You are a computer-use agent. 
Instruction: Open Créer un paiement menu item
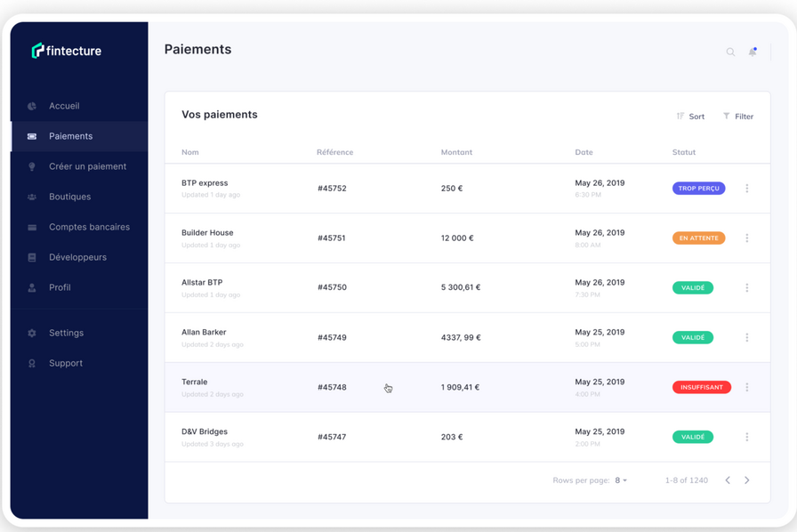click(79, 166)
